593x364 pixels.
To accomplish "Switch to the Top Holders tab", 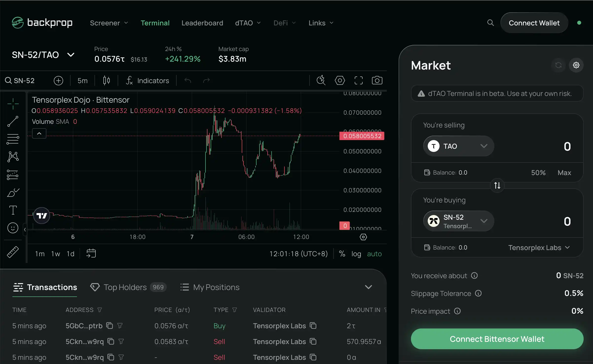I will (x=125, y=287).
